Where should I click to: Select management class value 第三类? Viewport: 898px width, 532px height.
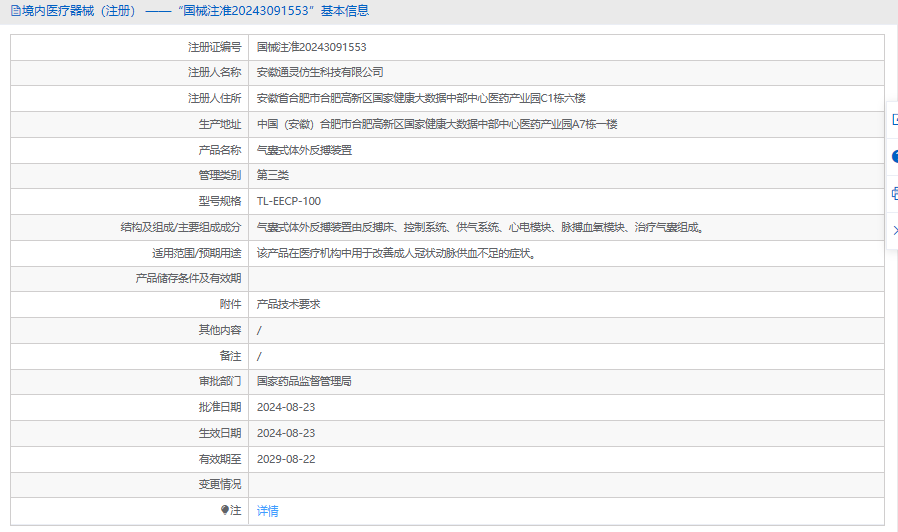point(273,175)
